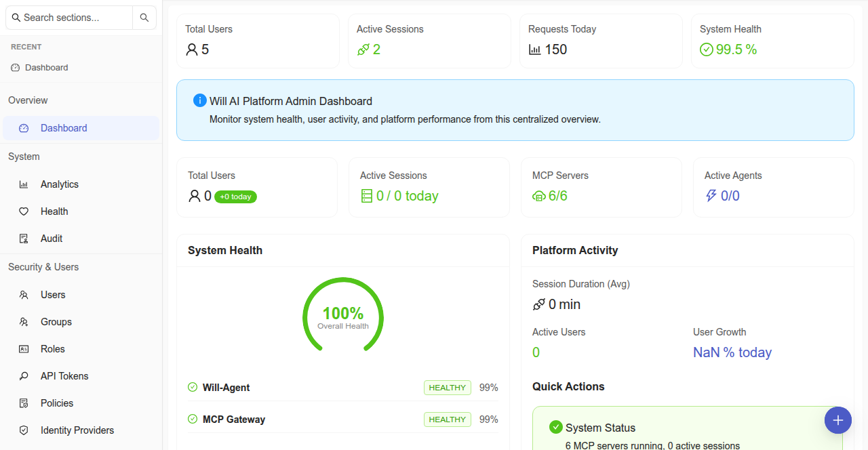Click the Analytics chart icon
This screenshot has height=450, width=868.
24,184
